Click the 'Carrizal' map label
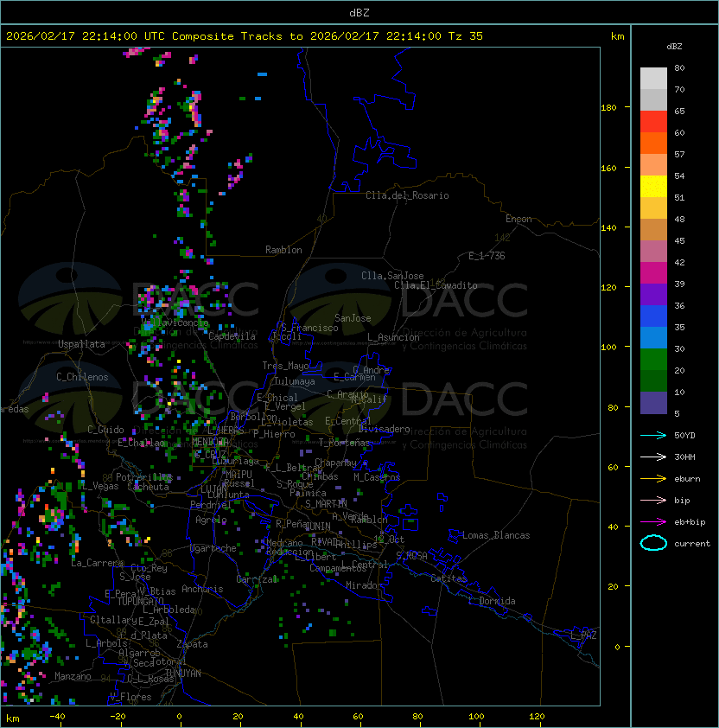This screenshot has height=728, width=719. 257,579
